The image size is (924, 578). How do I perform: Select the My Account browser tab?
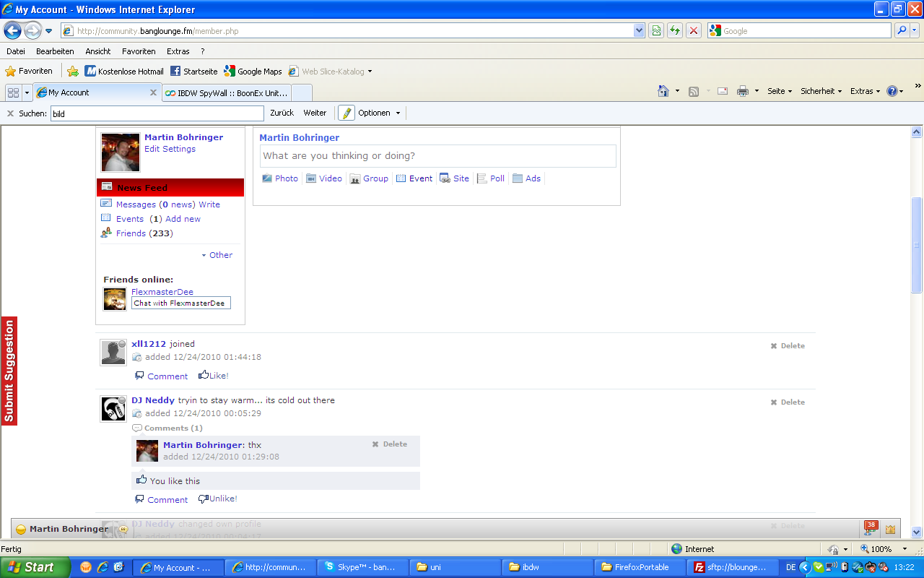96,92
